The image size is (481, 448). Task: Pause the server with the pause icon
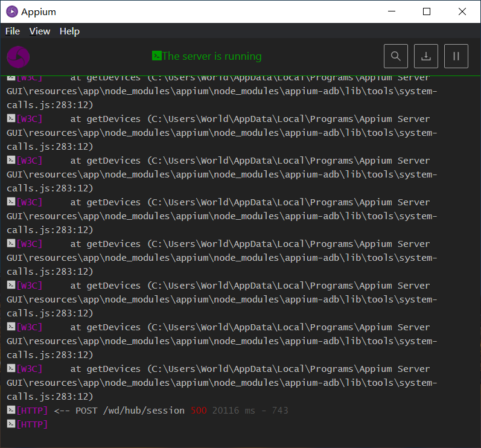tap(456, 56)
